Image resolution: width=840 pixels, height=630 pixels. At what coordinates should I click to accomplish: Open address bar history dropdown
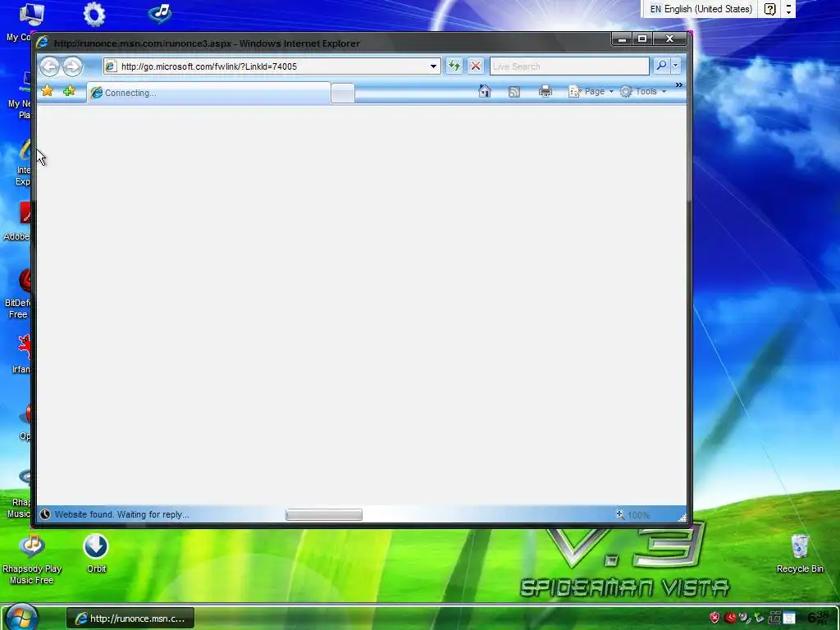(433, 66)
